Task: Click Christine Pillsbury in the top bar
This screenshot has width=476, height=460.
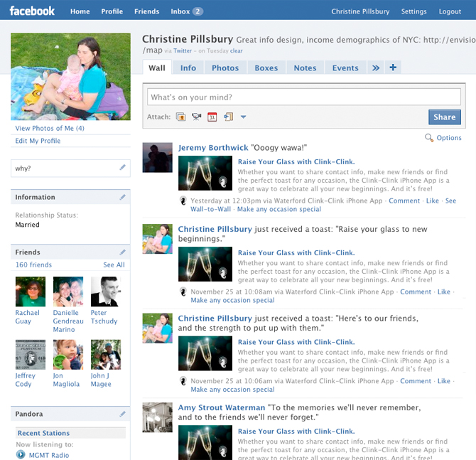Action: click(360, 11)
